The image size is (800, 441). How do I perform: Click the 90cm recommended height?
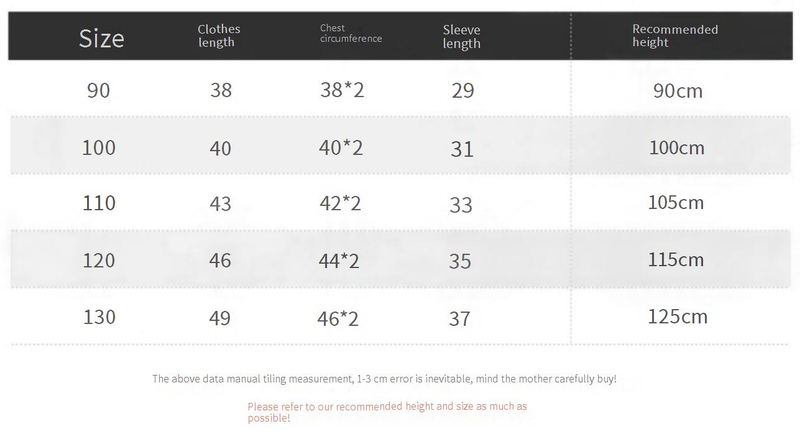click(677, 91)
